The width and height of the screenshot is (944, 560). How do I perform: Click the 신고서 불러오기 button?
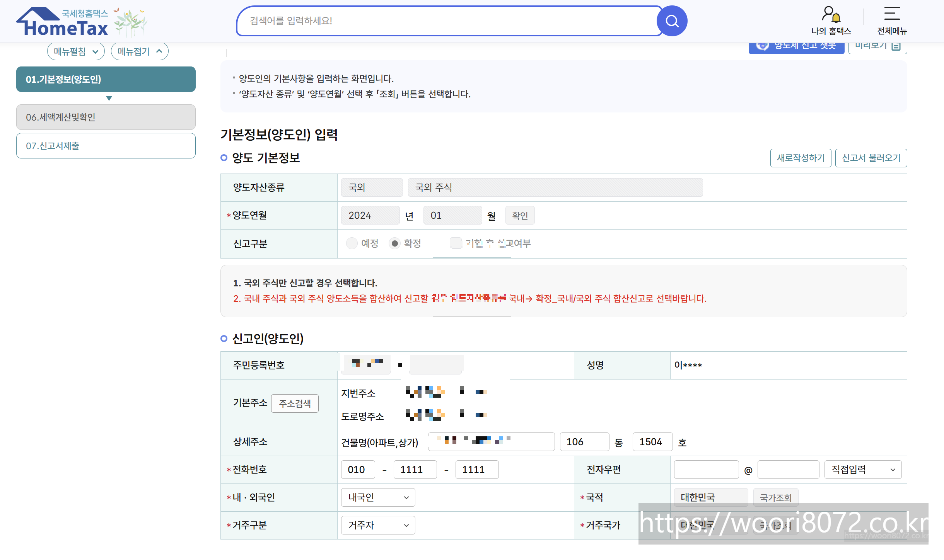[x=871, y=158]
